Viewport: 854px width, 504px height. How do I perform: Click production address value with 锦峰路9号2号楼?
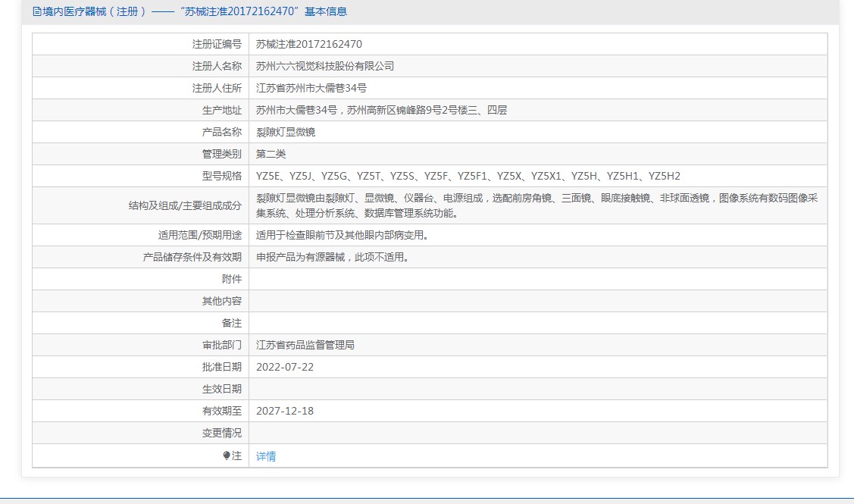click(x=381, y=110)
